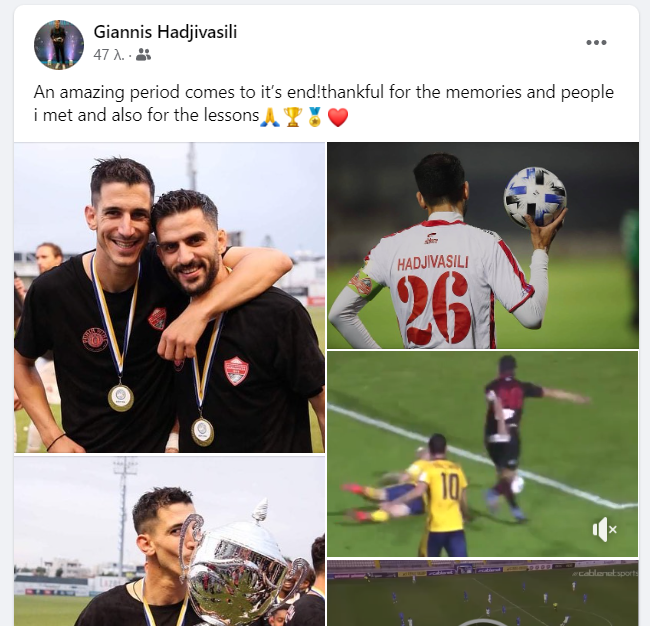
Task: Click the silver trophy cup in the bottom photo
Action: coord(243,570)
